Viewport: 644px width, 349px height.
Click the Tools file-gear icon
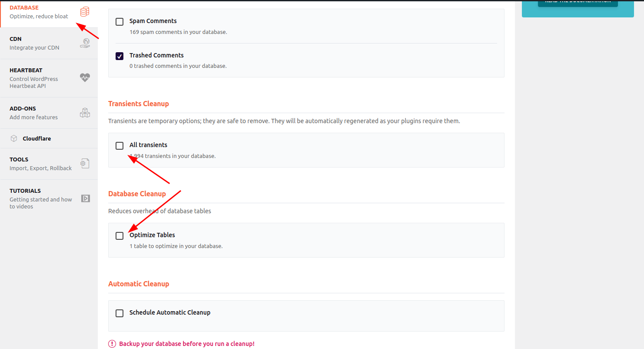pyautogui.click(x=85, y=164)
